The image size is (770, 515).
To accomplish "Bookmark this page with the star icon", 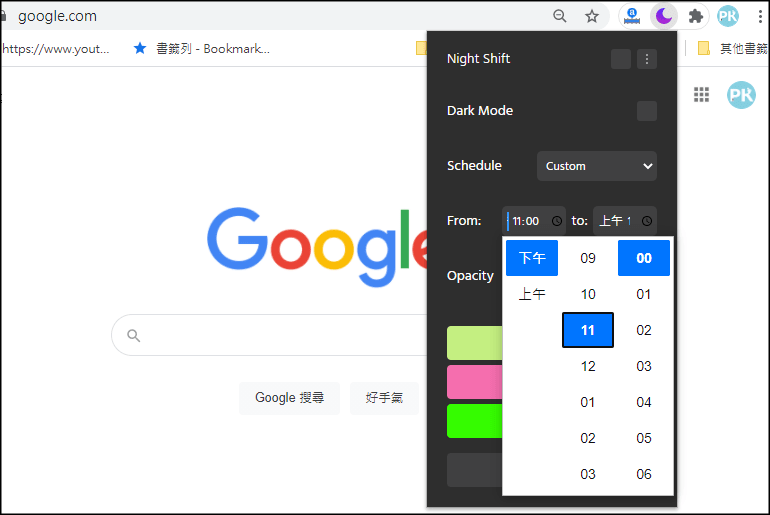I will [x=592, y=16].
